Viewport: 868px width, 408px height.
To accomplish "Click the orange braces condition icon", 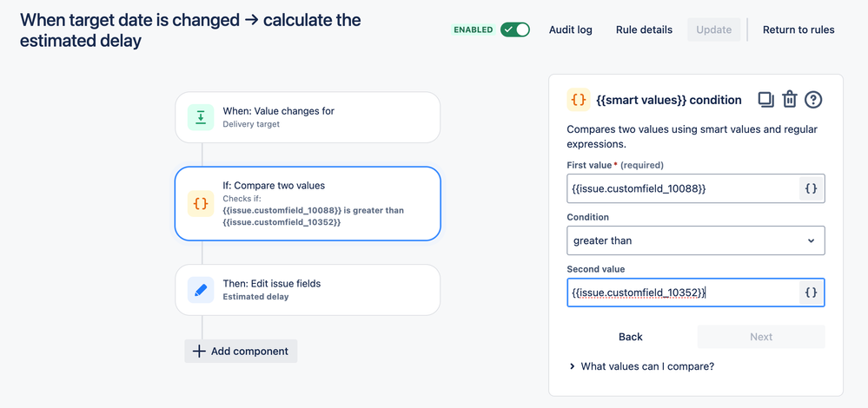I will 201,203.
